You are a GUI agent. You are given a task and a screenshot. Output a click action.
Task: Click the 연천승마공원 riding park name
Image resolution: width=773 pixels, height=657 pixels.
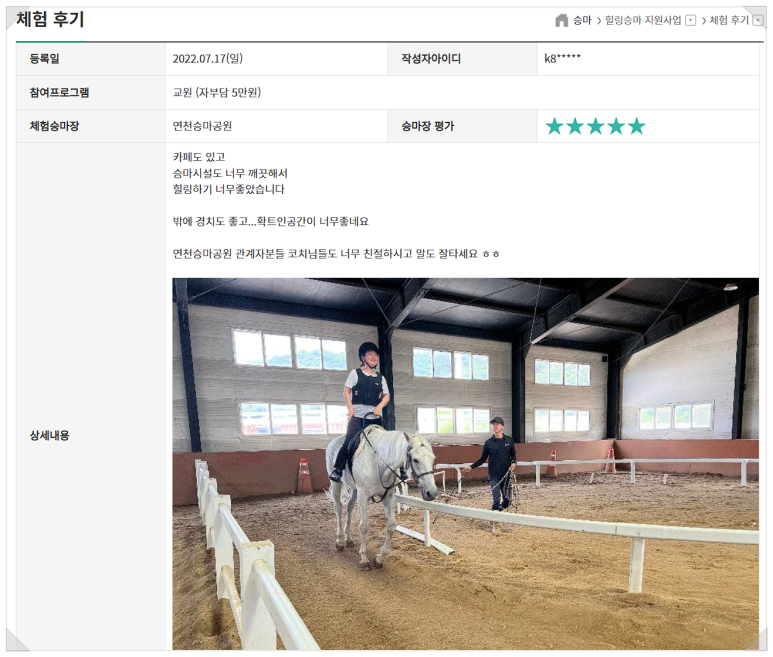(202, 126)
